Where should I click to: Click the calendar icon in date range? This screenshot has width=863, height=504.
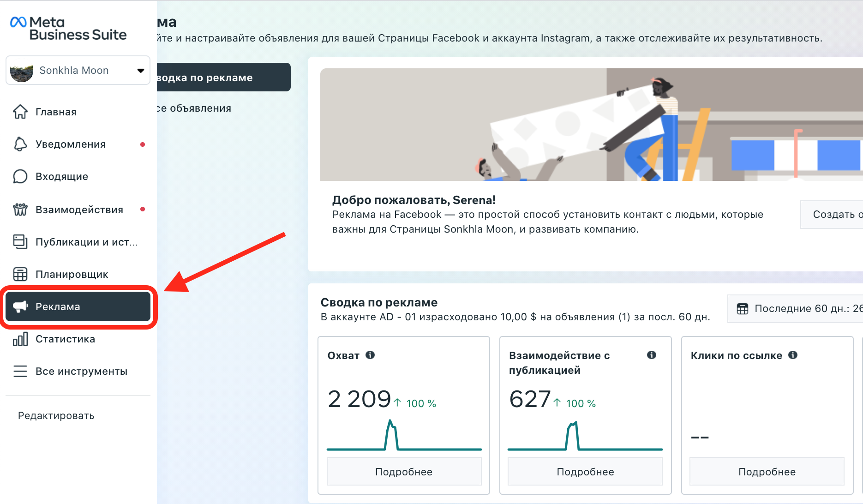tap(743, 308)
